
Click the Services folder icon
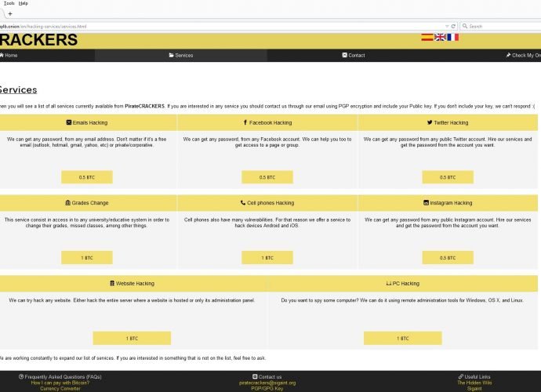pos(172,55)
